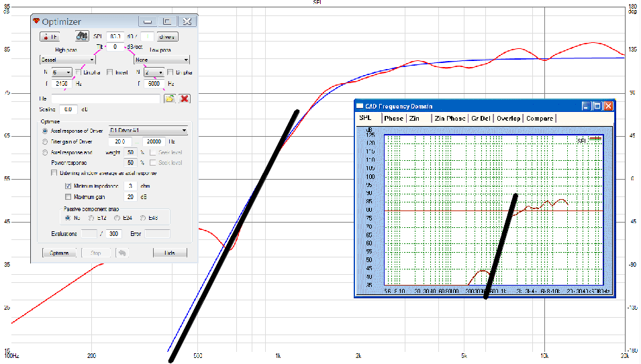Image resolution: width=641 pixels, height=364 pixels.
Task: Close the CAD Frequency Domain window
Action: tap(608, 106)
